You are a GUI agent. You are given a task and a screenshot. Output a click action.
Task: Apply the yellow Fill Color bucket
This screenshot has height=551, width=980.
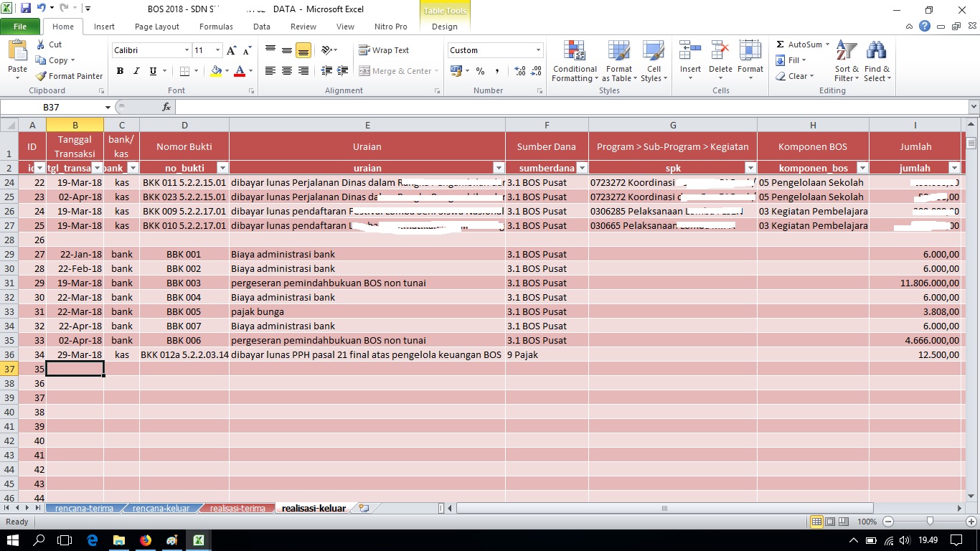(x=216, y=71)
